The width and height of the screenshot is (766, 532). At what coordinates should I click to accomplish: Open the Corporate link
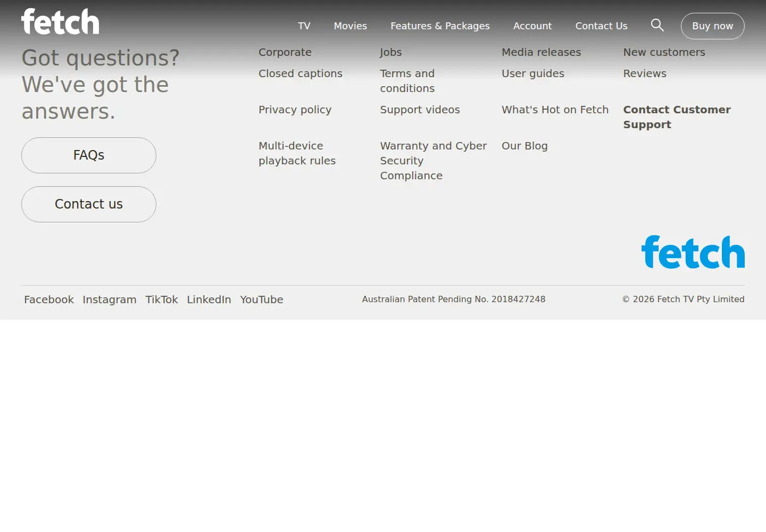pos(285,52)
